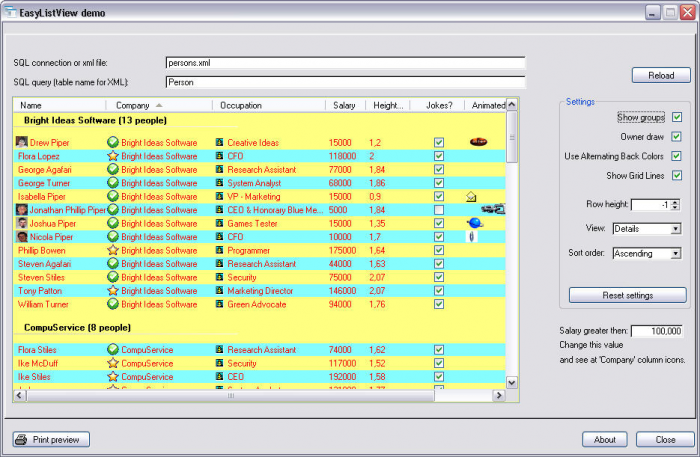The image size is (700, 457).
Task: Click the Reload button
Action: pos(661,75)
